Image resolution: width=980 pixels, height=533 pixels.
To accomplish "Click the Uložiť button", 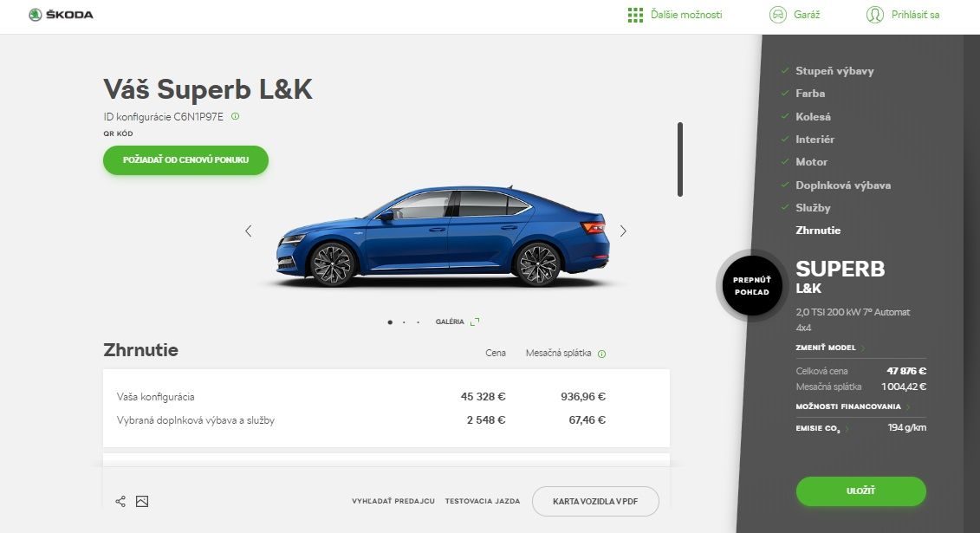I will [x=860, y=491].
